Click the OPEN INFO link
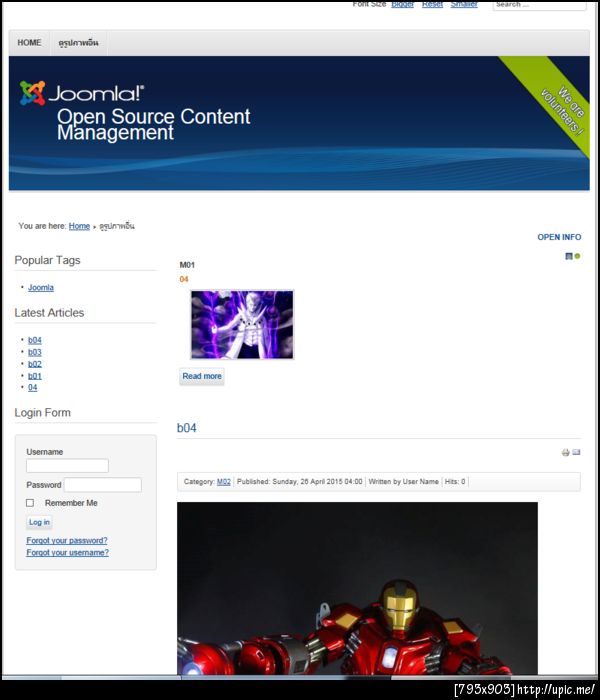Image resolution: width=600 pixels, height=700 pixels. pyautogui.click(x=559, y=237)
